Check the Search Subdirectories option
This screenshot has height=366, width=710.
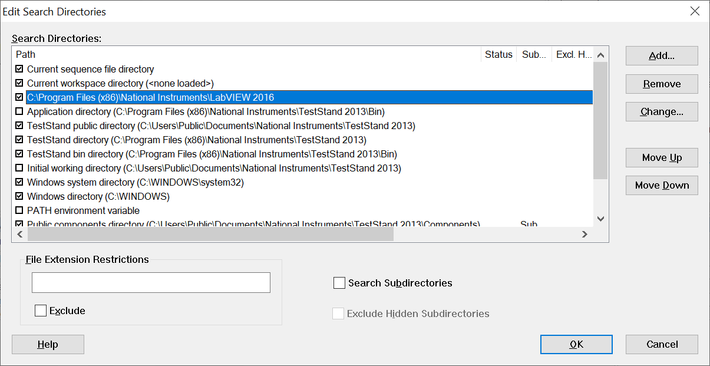tap(339, 283)
